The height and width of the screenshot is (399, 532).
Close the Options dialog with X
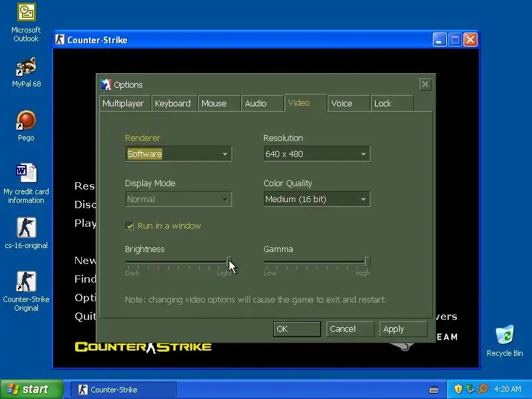[425, 84]
